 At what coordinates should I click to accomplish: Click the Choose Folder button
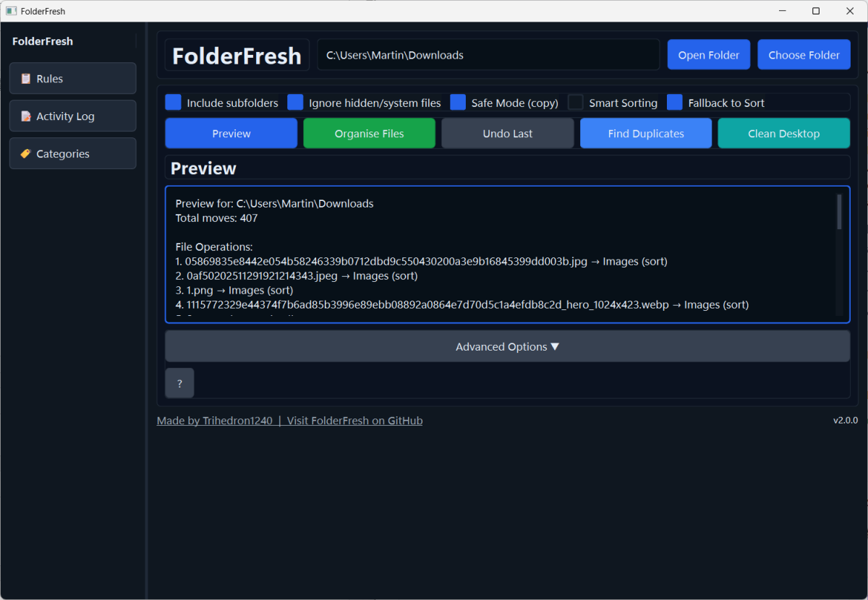click(804, 54)
